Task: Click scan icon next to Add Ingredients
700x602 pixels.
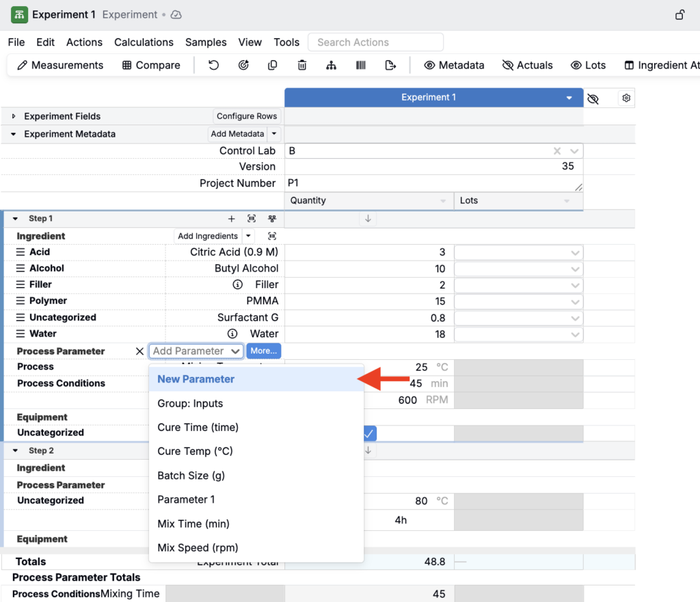Action: 272,236
